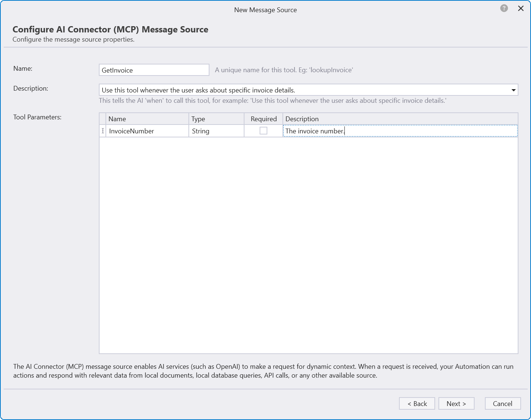Screen dimensions: 531x420
Task: Proceed with the Next button
Action: coord(456,403)
